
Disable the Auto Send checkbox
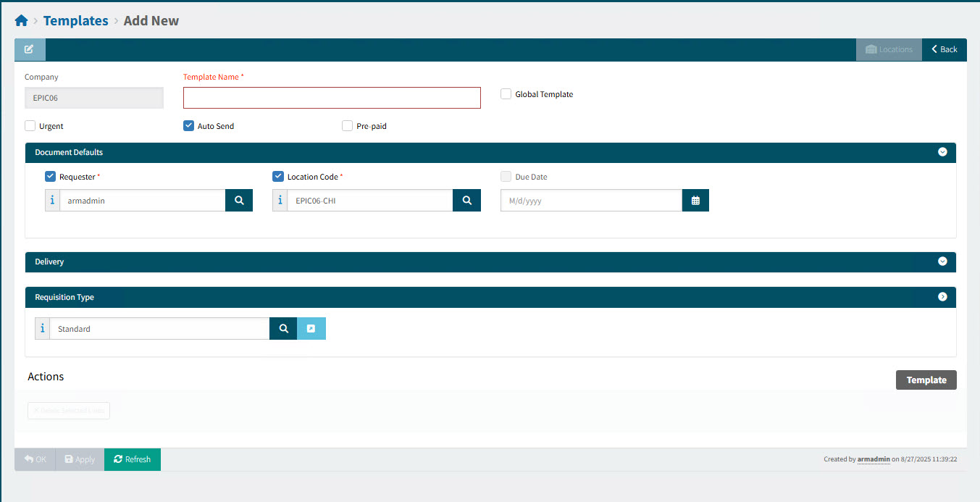(x=188, y=125)
